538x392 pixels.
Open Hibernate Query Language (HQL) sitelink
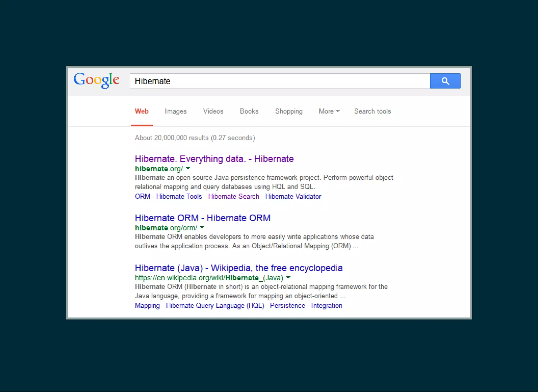pyautogui.click(x=215, y=306)
